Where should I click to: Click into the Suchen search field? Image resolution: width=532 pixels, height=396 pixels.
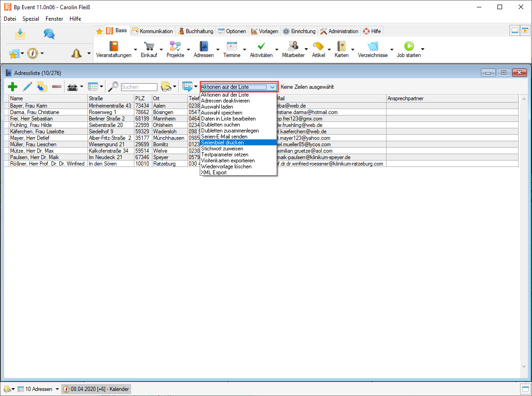tap(139, 87)
